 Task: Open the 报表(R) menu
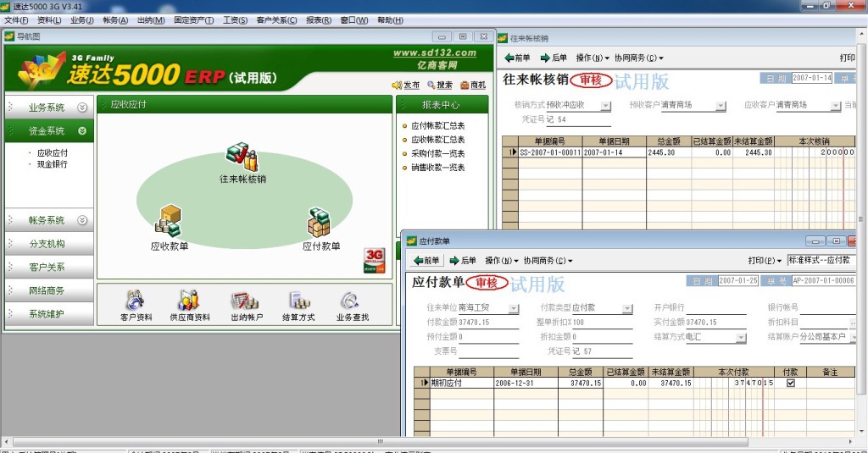click(x=319, y=20)
